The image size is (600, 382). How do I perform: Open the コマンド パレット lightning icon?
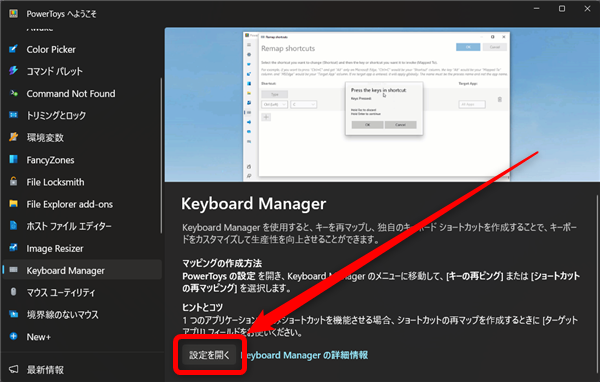tap(13, 71)
